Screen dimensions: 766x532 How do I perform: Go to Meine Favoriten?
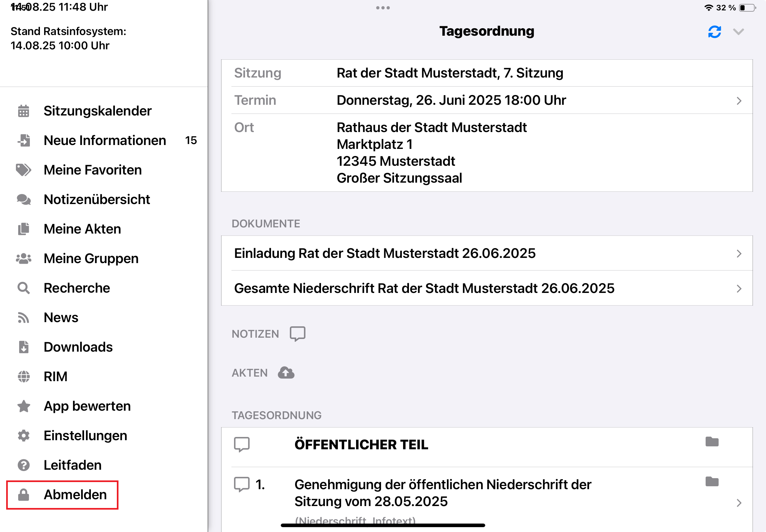pos(93,170)
